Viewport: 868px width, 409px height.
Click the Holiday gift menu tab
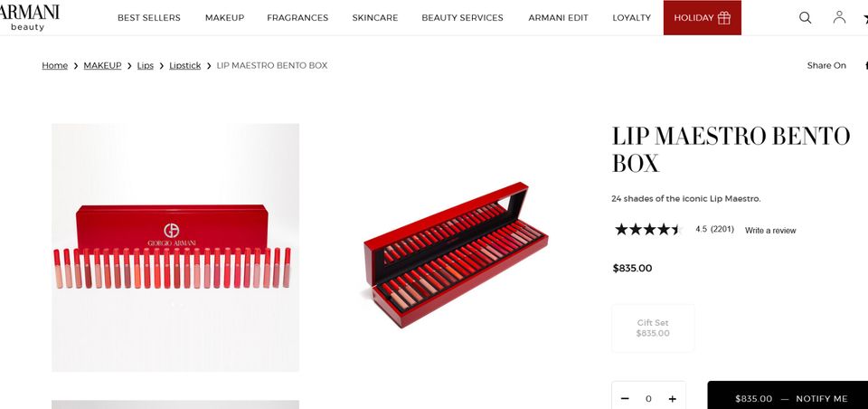tap(702, 18)
